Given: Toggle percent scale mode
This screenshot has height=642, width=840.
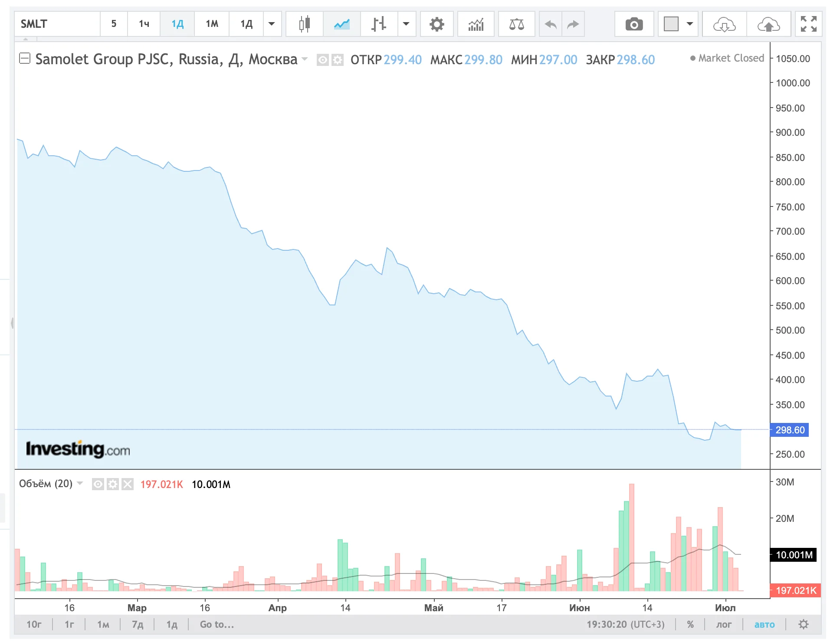Looking at the screenshot, I should [690, 624].
